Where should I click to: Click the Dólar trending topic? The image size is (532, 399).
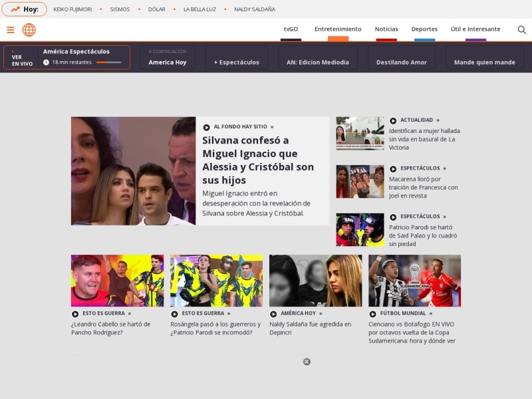tap(157, 9)
